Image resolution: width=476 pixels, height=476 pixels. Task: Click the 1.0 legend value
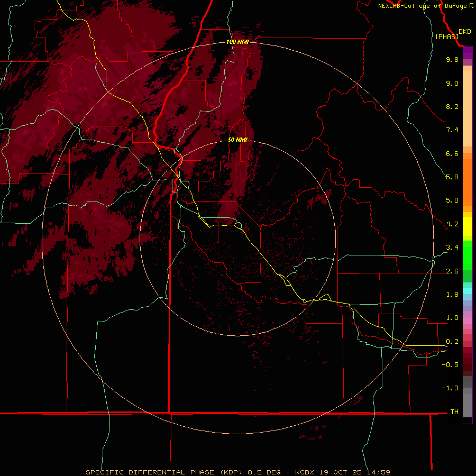pos(452,318)
